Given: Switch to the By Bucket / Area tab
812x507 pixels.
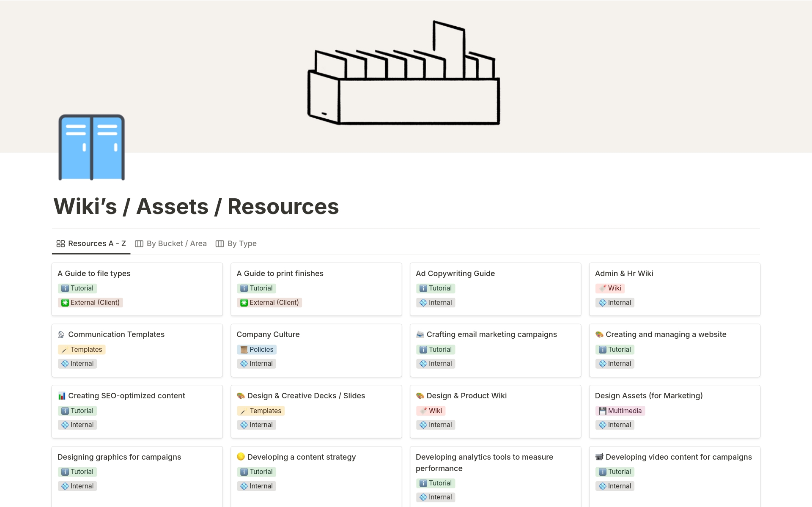Looking at the screenshot, I should pos(176,244).
